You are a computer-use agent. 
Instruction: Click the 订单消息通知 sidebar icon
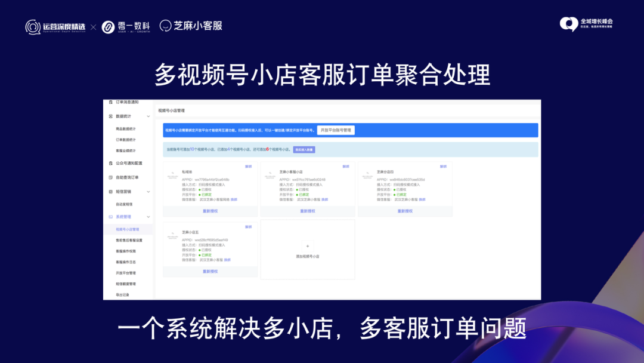pos(110,102)
